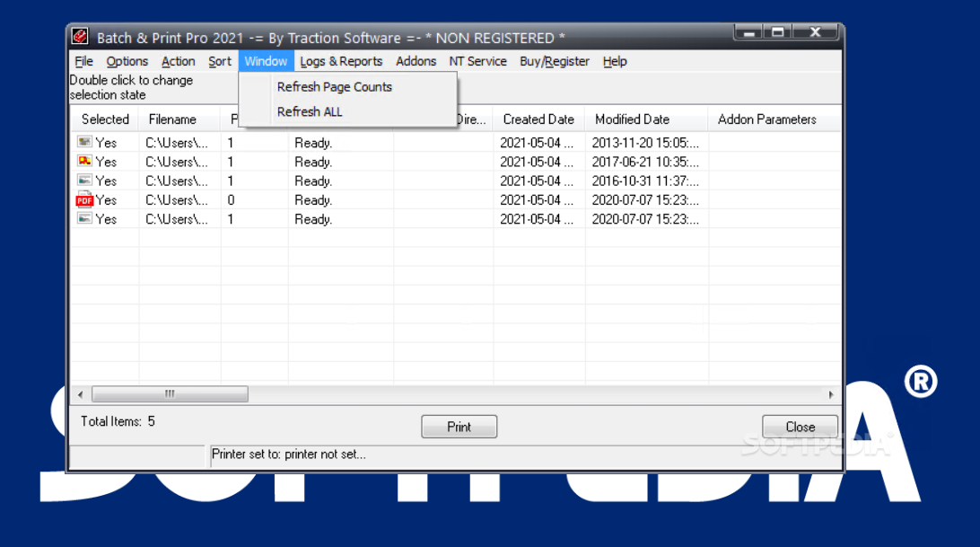The width and height of the screenshot is (980, 547).
Task: Click the horizontal scrollbar thumb
Action: 170,394
